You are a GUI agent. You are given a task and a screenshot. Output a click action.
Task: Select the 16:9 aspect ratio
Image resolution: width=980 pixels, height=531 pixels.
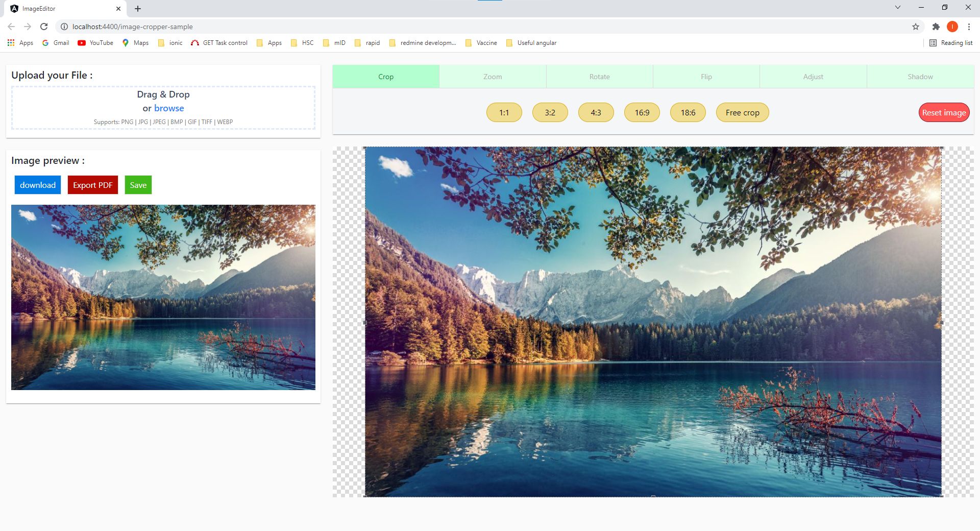coord(642,112)
